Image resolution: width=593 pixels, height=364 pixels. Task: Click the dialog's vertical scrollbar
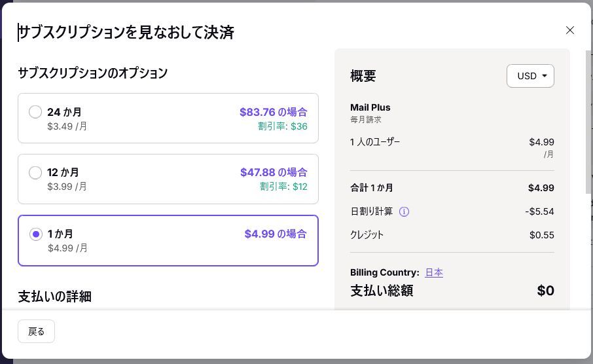point(589,122)
